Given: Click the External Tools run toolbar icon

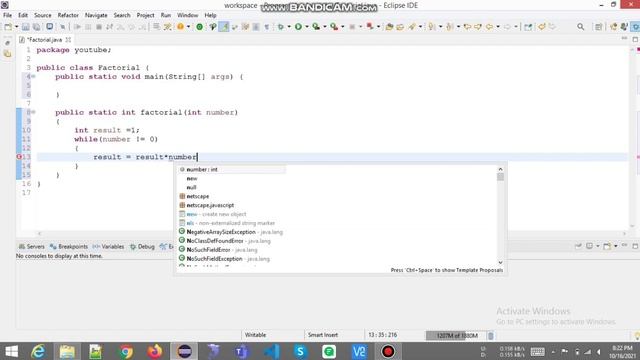Looking at the screenshot, I should tap(334, 27).
